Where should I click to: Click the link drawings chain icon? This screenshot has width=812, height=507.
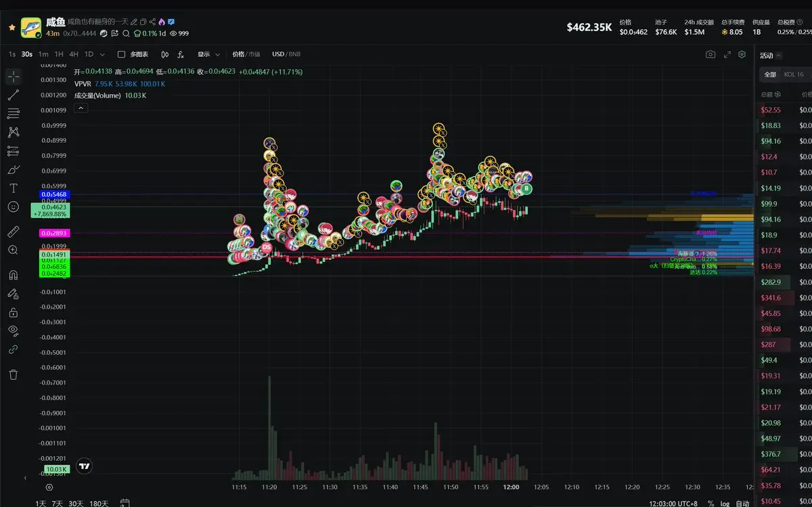(14, 349)
